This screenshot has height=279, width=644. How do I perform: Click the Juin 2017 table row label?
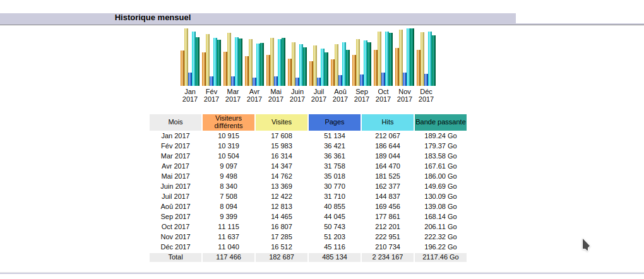click(x=176, y=186)
